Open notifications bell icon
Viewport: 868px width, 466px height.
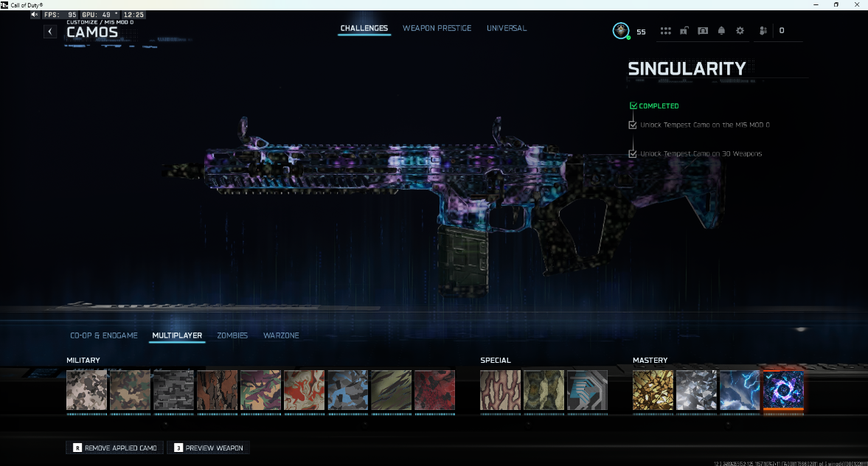(721, 31)
